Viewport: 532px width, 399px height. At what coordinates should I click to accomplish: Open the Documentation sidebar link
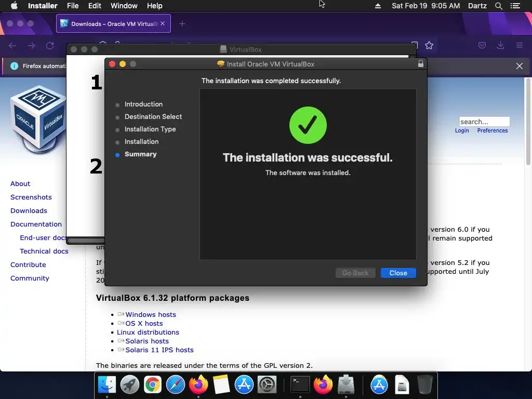pyautogui.click(x=36, y=224)
